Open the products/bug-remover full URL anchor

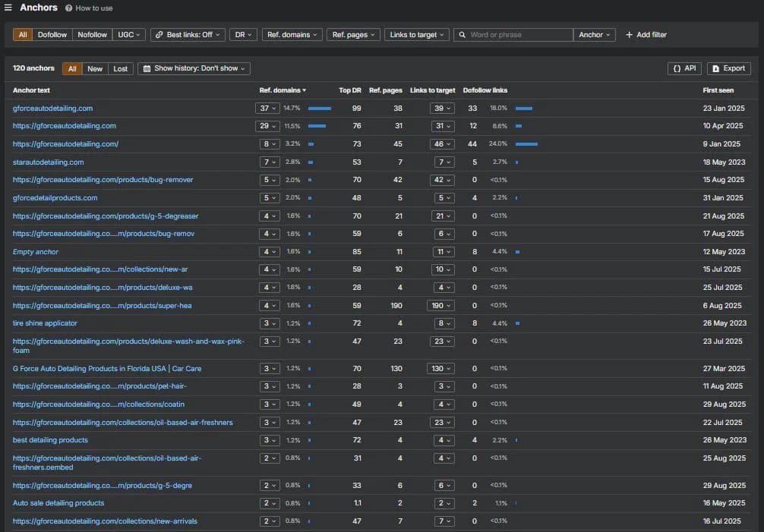tap(103, 180)
